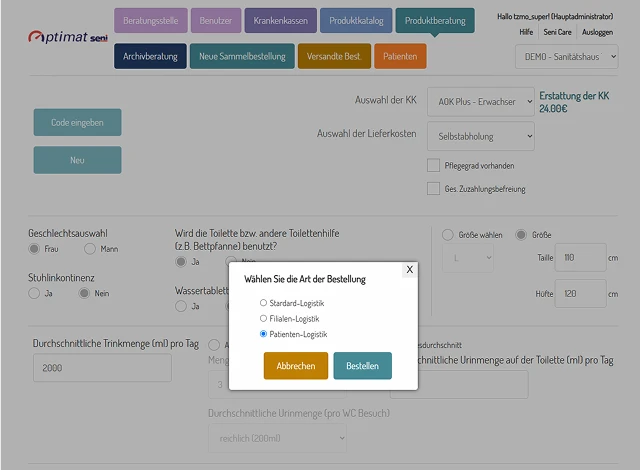641x470 pixels.
Task: Confirm order with Bestellen button
Action: (363, 366)
